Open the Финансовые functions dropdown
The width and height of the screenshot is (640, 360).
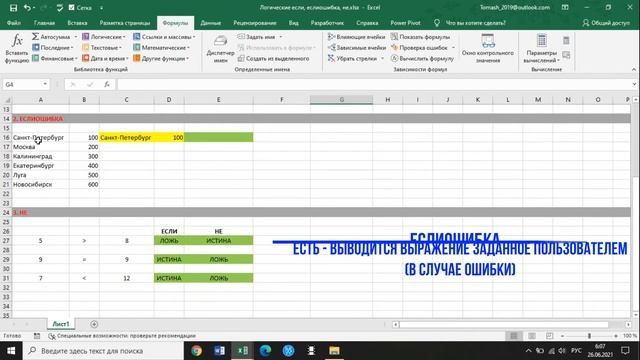55,58
